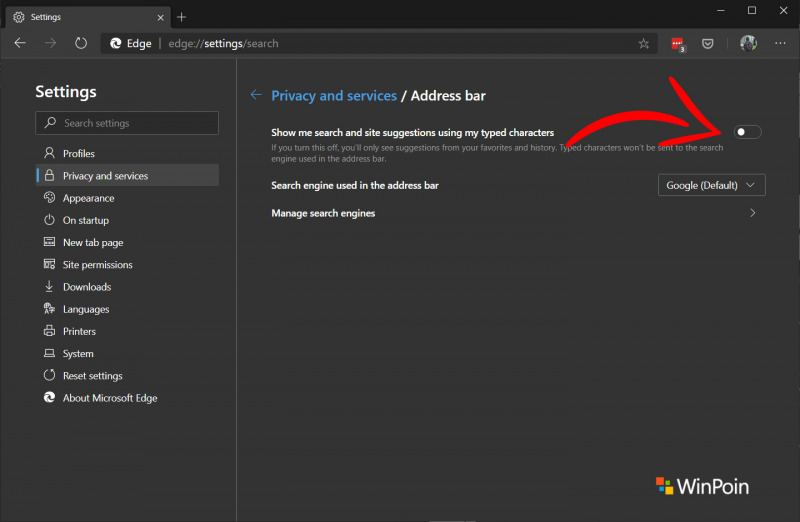
Task: Click the magnifier icon in Search settings
Action: tap(50, 122)
